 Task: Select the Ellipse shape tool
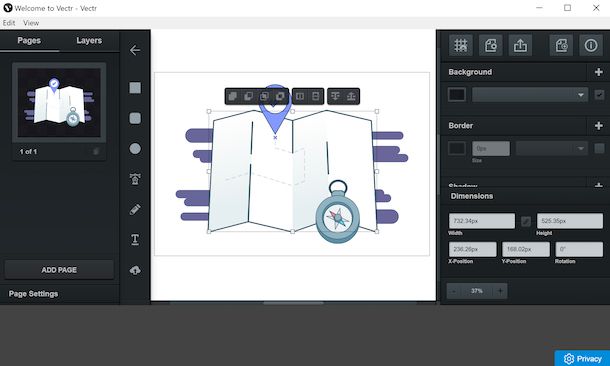[135, 149]
